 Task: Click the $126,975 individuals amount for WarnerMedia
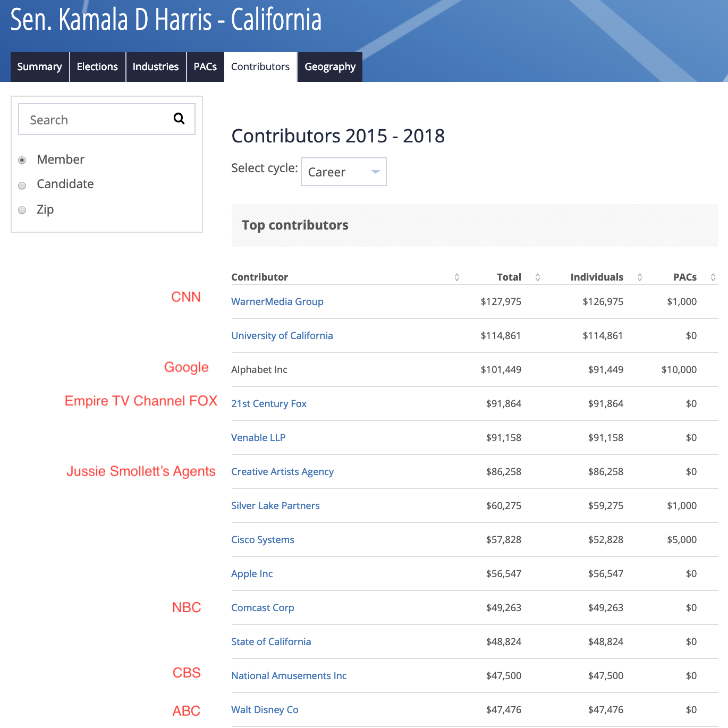coord(603,302)
